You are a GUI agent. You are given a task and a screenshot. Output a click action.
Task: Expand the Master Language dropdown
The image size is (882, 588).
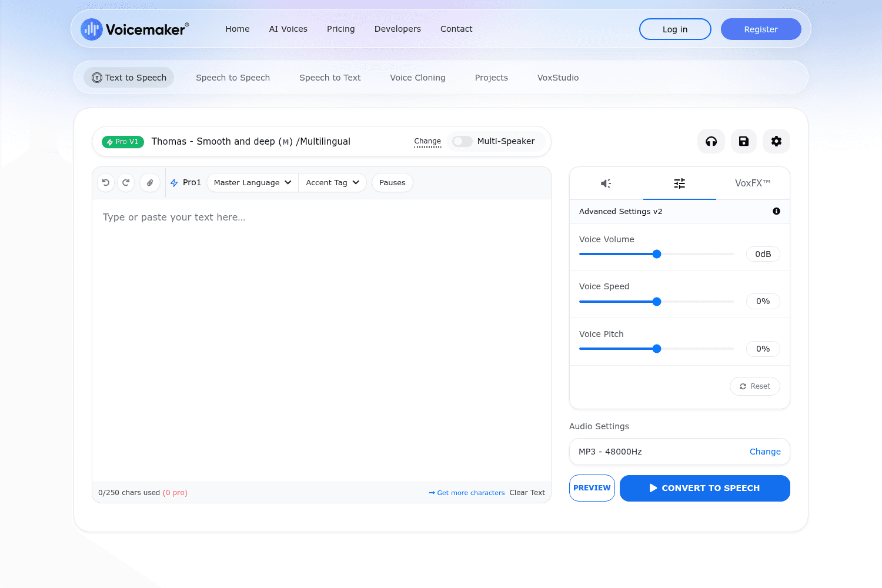(253, 183)
